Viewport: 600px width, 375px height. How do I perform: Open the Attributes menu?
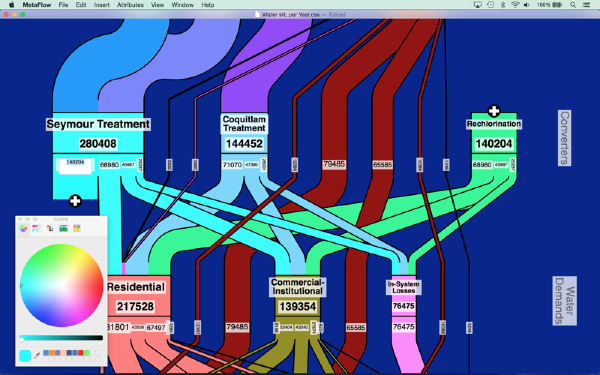click(130, 5)
